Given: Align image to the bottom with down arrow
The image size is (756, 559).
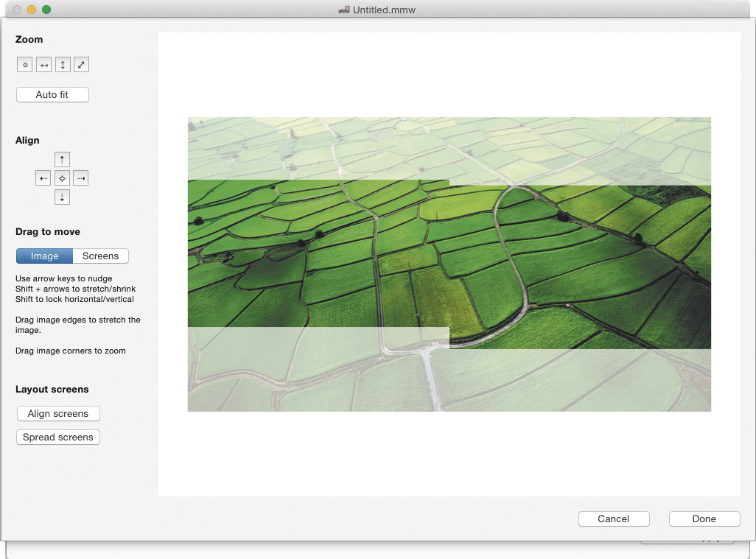Looking at the screenshot, I should (63, 197).
